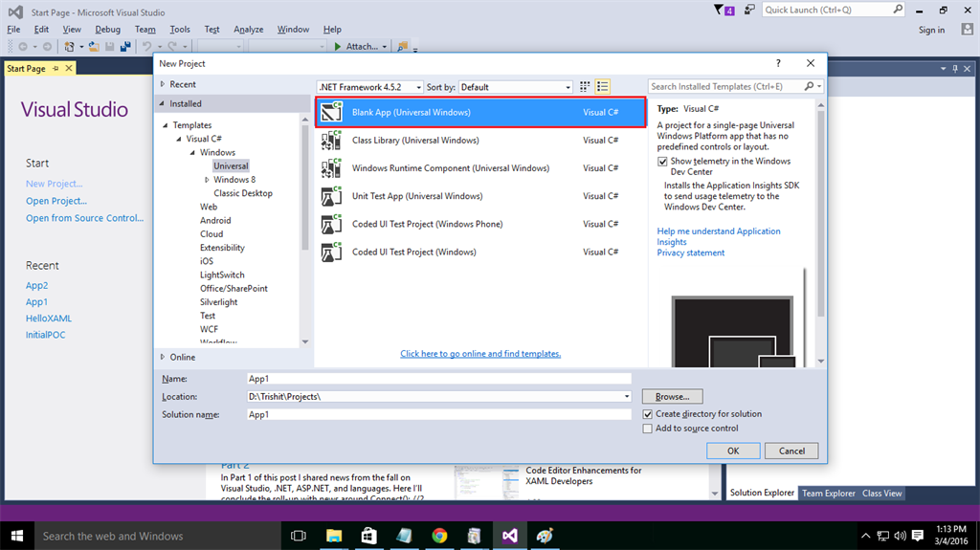Launch Chrome from the taskbar
Image resolution: width=980 pixels, height=550 pixels.
pyautogui.click(x=439, y=536)
